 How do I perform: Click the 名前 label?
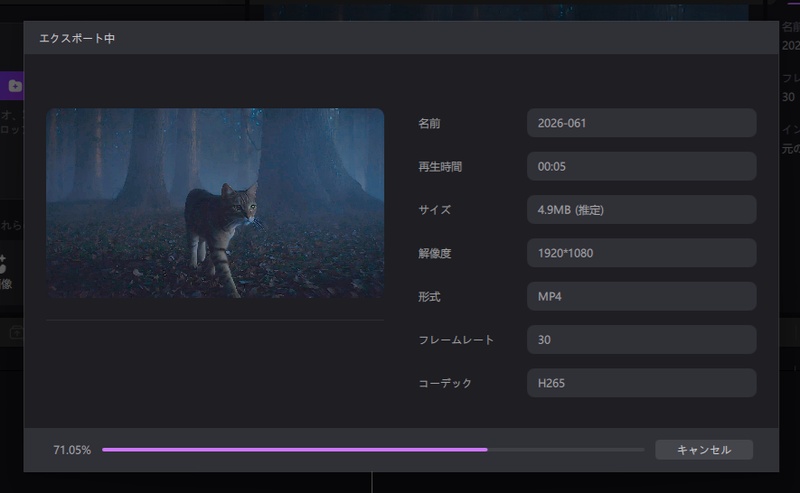429,124
